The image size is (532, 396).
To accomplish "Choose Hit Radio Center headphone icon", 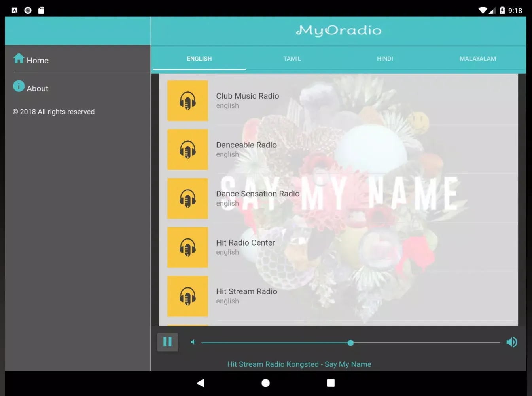I will point(187,247).
